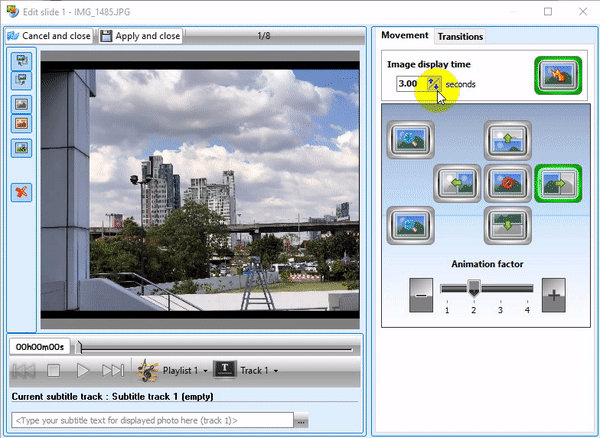The image size is (600, 438).
Task: Click Apply and close button
Action: tap(140, 36)
